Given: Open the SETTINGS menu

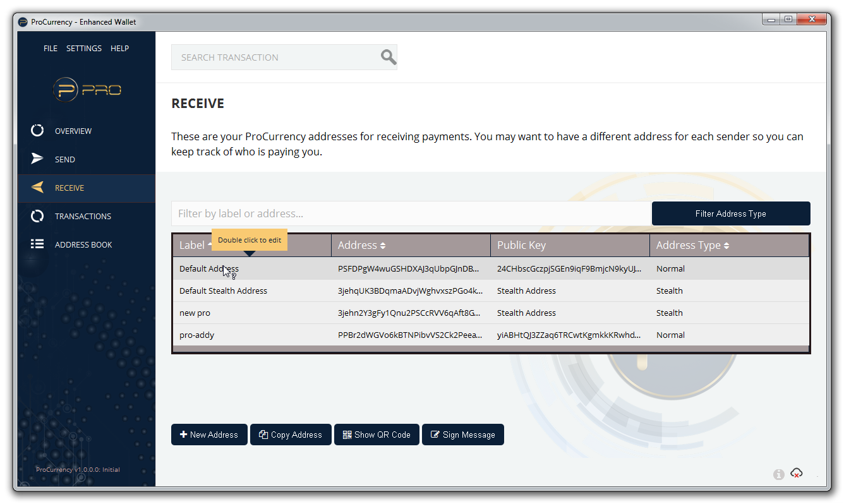Looking at the screenshot, I should pyautogui.click(x=84, y=49).
